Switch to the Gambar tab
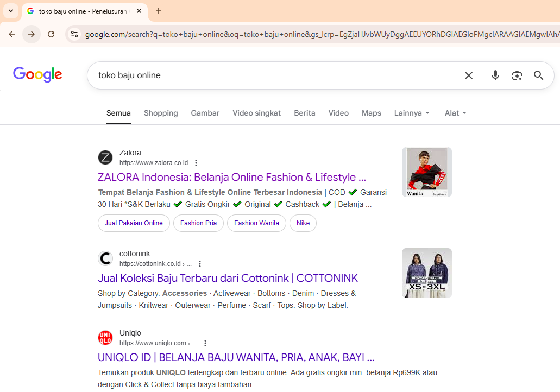 click(205, 113)
